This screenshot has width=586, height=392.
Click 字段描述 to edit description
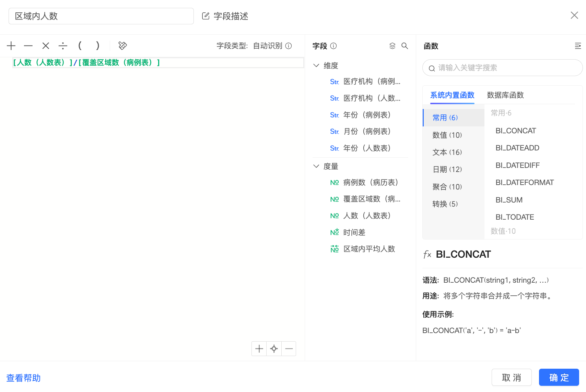[x=231, y=16]
